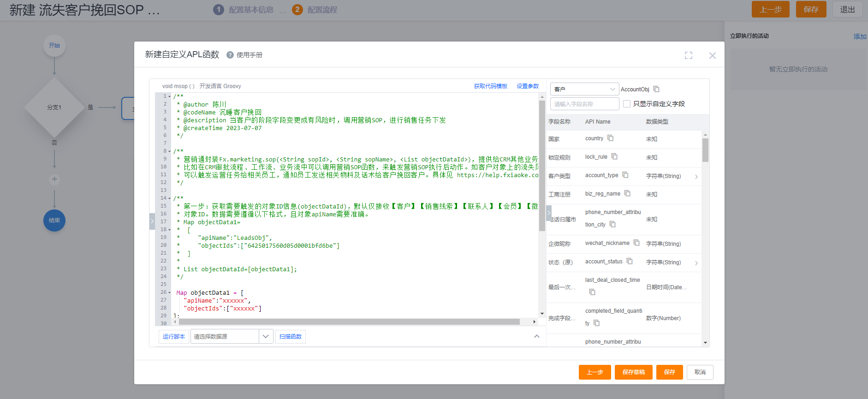Viewport: 868px width, 399px height.
Task: Copy the country API name
Action: pos(610,138)
